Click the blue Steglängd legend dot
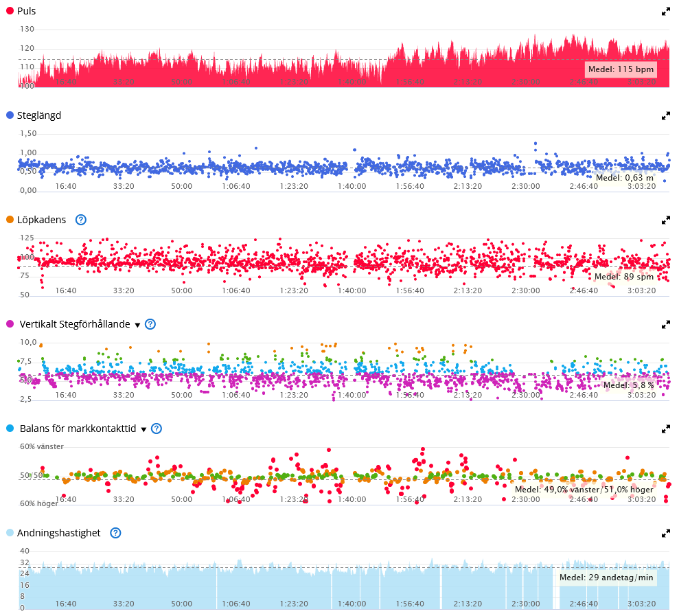 [10, 115]
